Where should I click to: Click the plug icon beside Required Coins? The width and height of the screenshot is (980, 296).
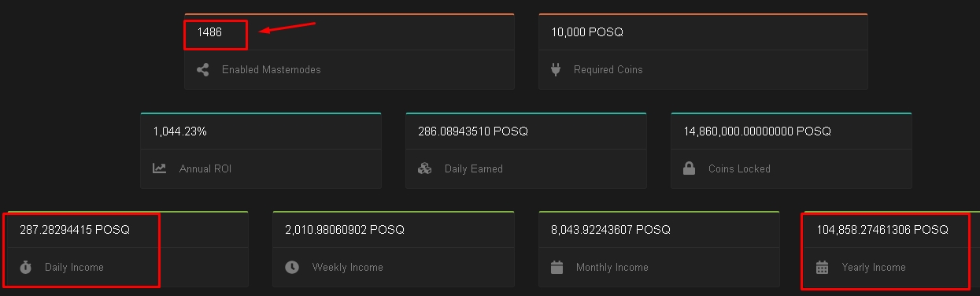pyautogui.click(x=556, y=69)
